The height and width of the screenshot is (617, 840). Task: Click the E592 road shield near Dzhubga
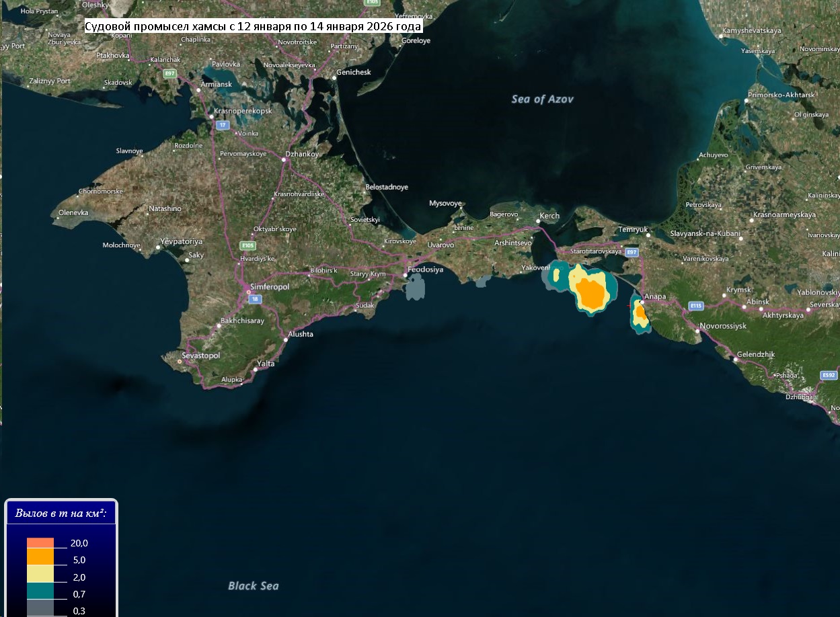click(x=829, y=375)
